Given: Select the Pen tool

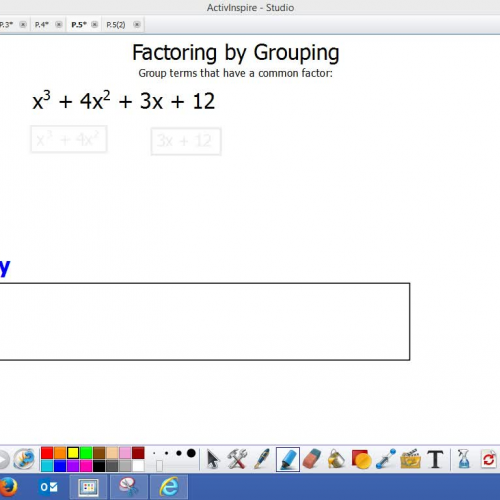Looking at the screenshot, I should click(x=262, y=459).
